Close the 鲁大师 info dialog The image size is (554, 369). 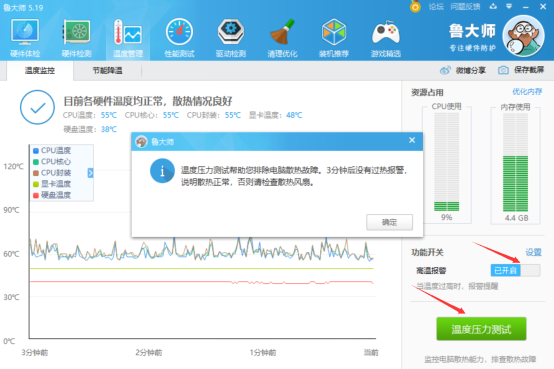pyautogui.click(x=412, y=140)
